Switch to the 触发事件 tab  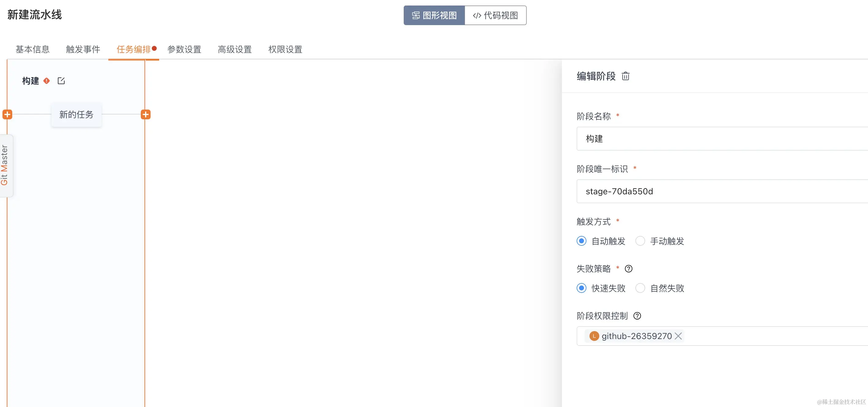tap(83, 50)
